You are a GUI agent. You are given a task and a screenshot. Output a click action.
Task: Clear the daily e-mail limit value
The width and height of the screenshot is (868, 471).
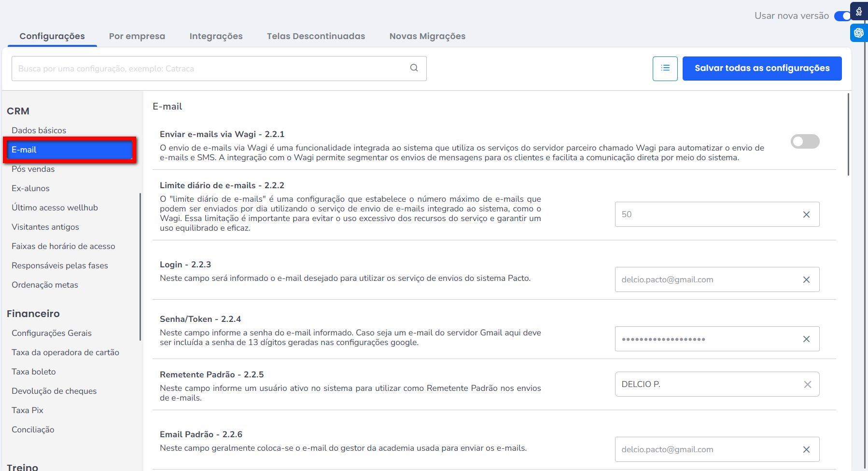click(806, 215)
